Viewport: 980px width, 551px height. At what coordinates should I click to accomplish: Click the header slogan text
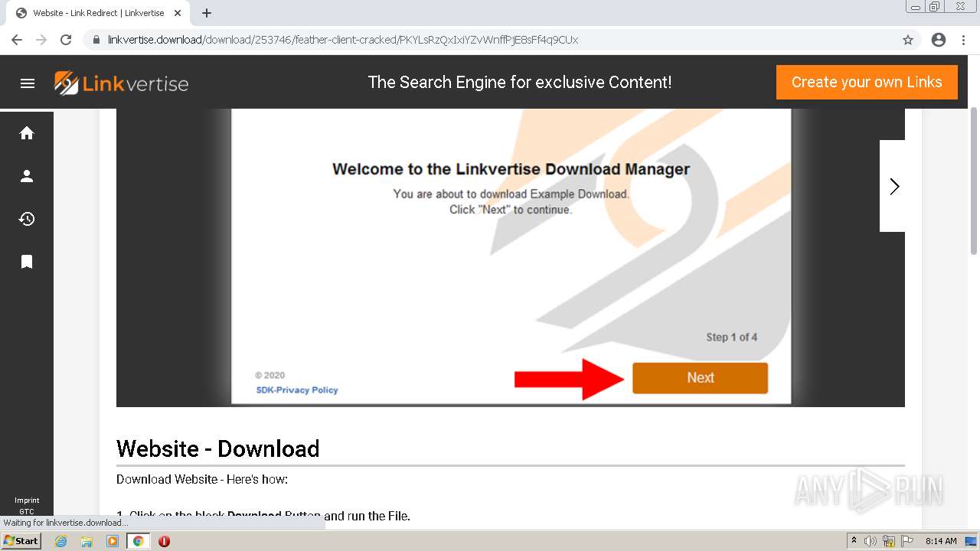point(520,82)
